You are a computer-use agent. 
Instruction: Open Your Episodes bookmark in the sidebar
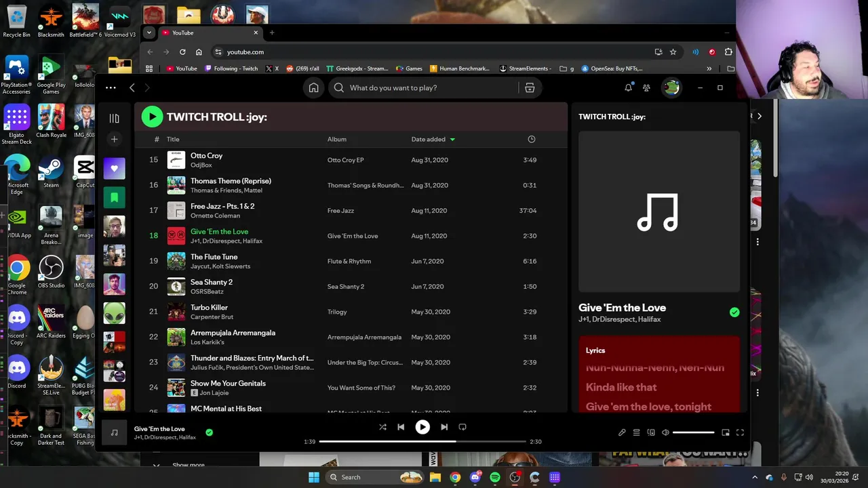[x=114, y=197]
